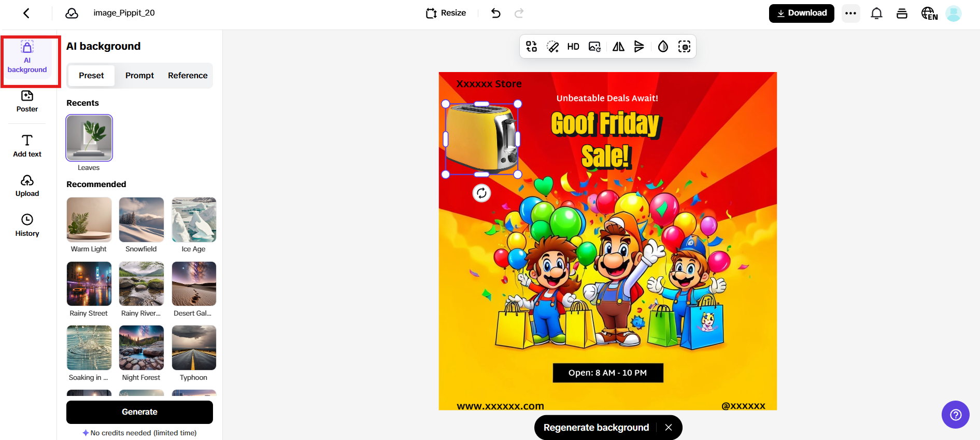Select AI background in the sidebar

(x=27, y=58)
